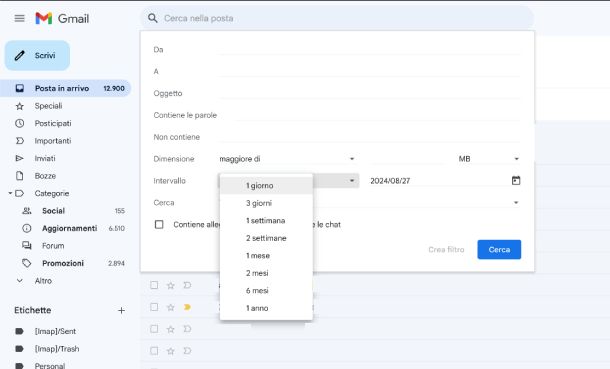Open the Posticipati folder
Viewport: 610px width, 369px height.
(x=53, y=123)
